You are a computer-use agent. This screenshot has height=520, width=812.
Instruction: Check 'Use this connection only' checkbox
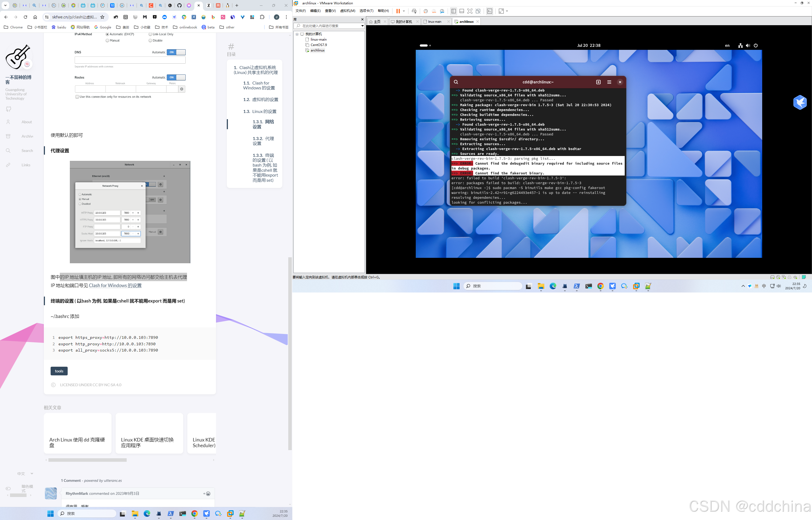coord(77,97)
